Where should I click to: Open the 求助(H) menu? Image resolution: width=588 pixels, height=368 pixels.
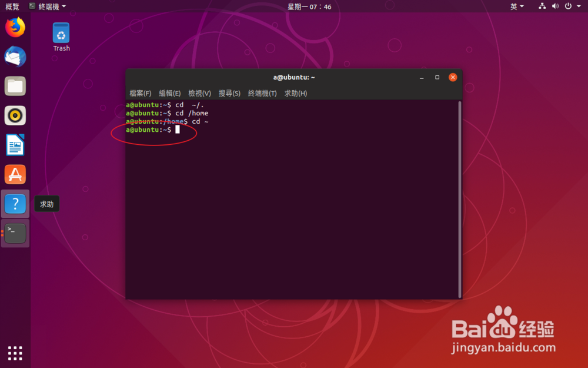point(296,93)
